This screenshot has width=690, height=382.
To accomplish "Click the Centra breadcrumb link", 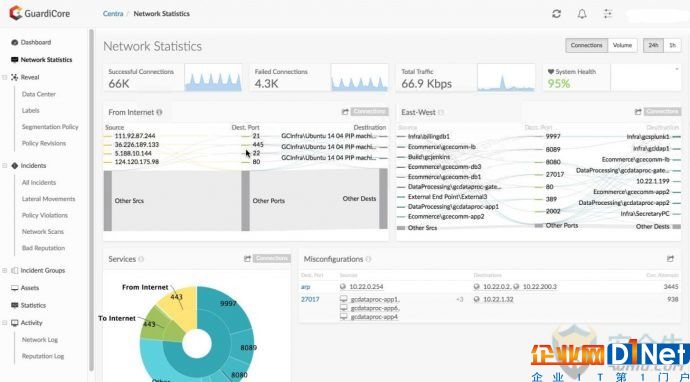I will click(x=113, y=14).
